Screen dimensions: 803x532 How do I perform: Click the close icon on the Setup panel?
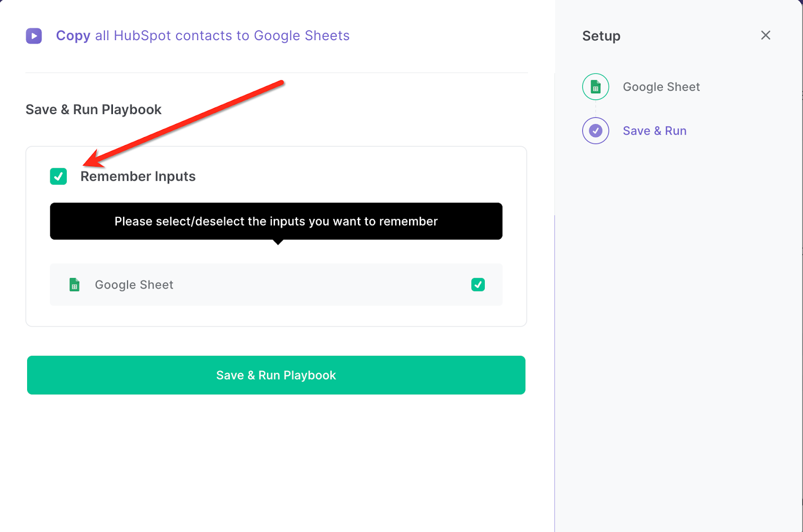(x=765, y=35)
